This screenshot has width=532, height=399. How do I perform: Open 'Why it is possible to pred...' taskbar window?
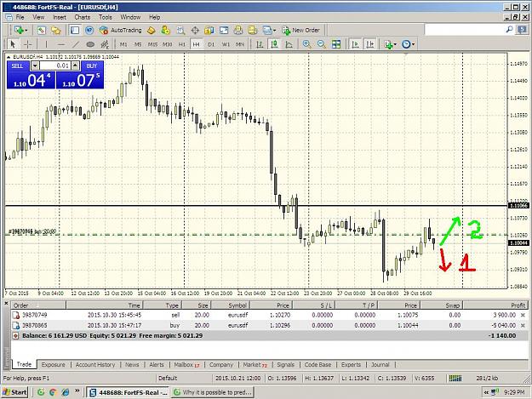coord(213,392)
